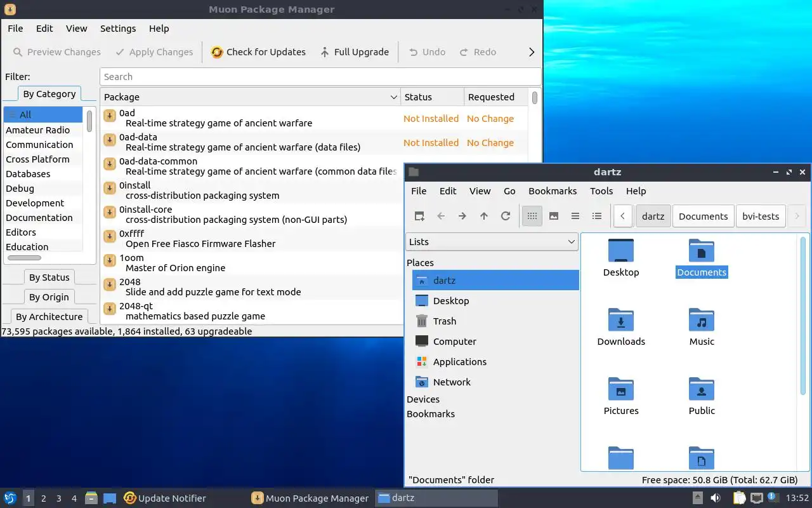This screenshot has height=508, width=812.
Task: Click the 2048-qt package icon
Action: (109, 307)
